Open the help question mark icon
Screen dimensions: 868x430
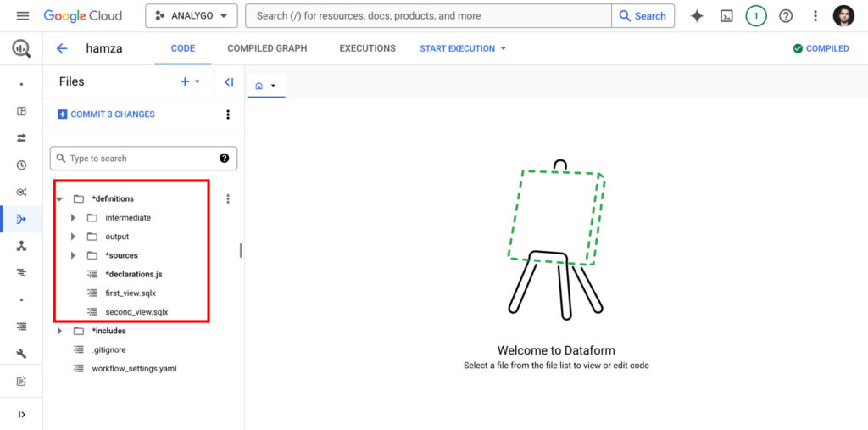click(786, 16)
